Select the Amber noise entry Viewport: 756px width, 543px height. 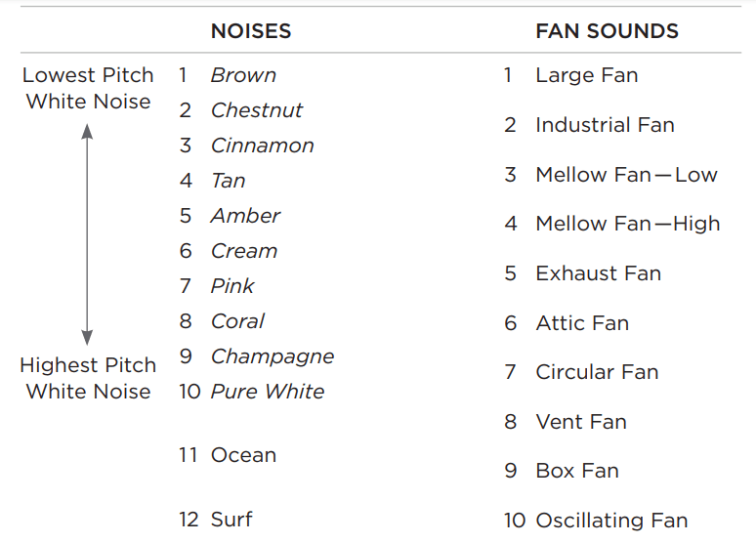245,216
